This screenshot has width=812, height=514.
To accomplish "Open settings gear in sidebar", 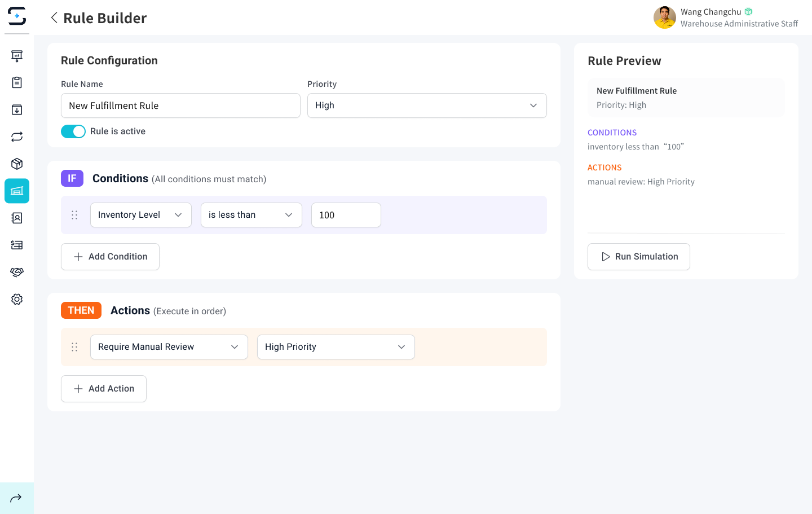I will pos(17,299).
